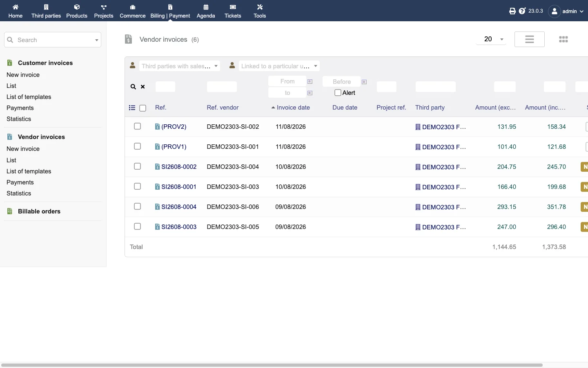This screenshot has height=368, width=588.
Task: Click the invoice icon for SI2608-0001
Action: (157, 187)
